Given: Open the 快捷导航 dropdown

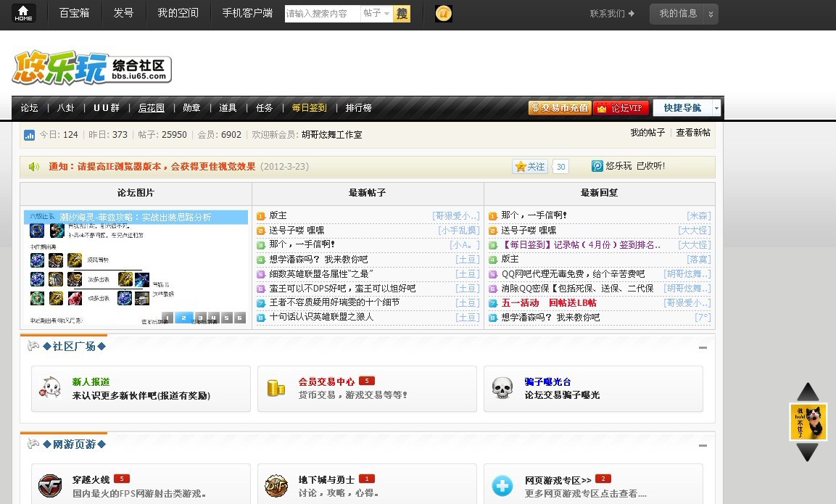Looking at the screenshot, I should tap(716, 108).
